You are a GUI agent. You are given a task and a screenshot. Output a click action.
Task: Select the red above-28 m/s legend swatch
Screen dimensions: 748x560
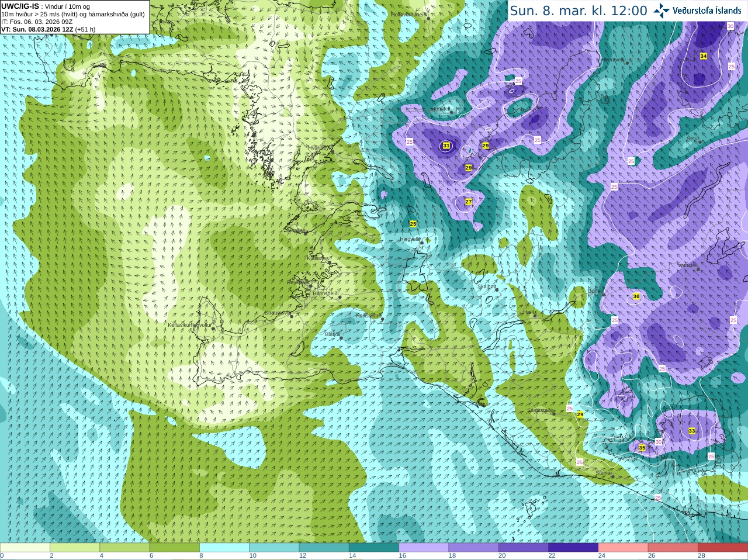click(723, 548)
